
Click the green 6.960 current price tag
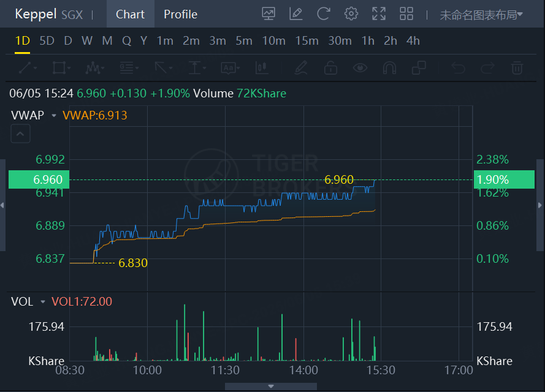coord(39,179)
